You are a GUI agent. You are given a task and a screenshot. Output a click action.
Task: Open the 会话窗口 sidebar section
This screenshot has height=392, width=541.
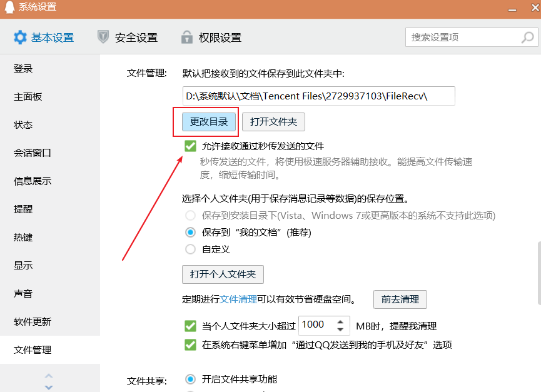point(50,153)
